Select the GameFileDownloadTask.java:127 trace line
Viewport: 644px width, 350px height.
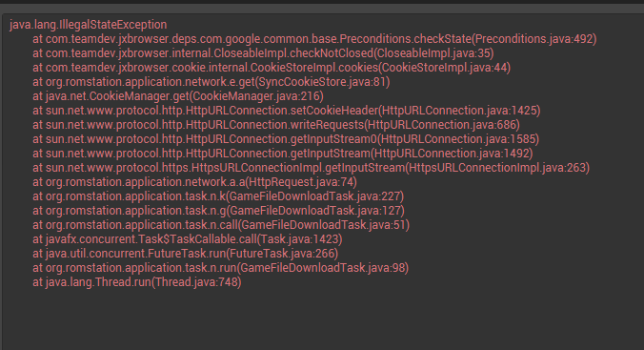(x=218, y=211)
